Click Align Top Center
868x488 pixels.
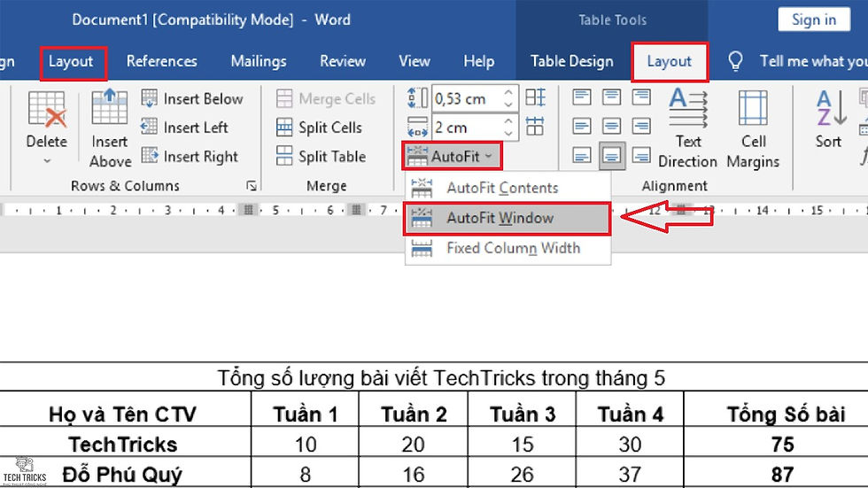(x=611, y=98)
